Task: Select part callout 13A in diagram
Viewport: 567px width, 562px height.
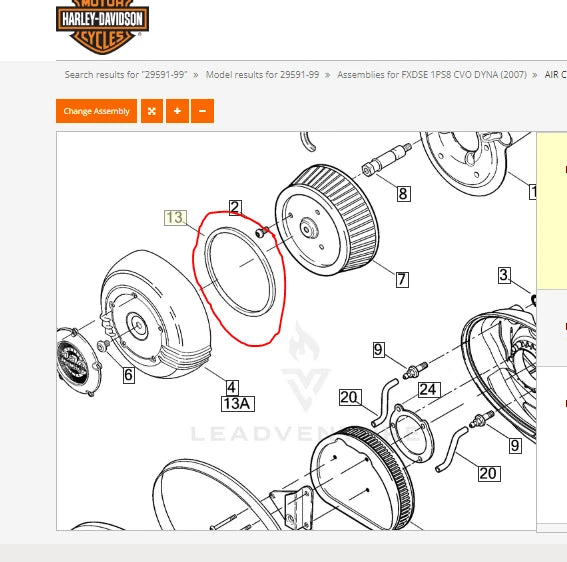Action: pyautogui.click(x=238, y=404)
